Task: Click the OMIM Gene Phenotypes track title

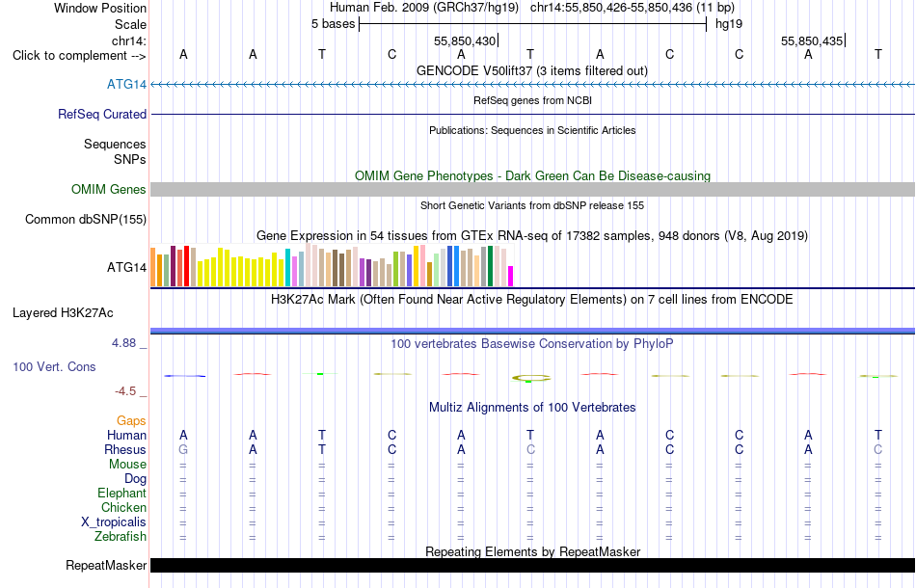Action: 532,175
